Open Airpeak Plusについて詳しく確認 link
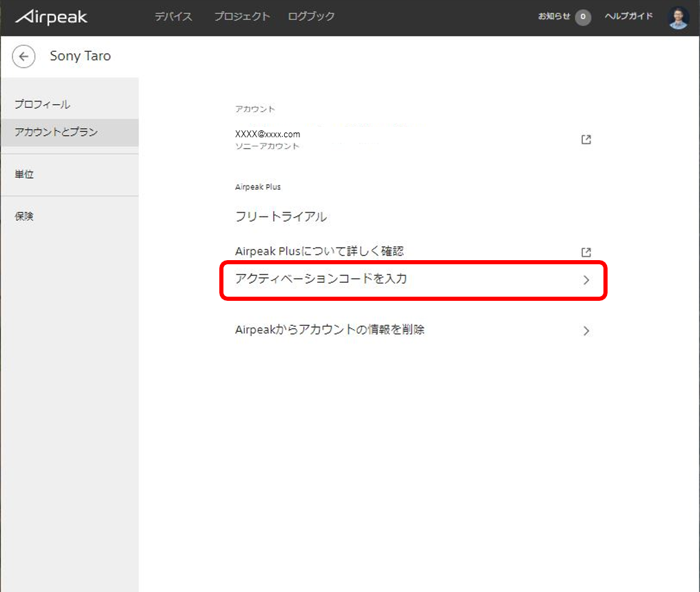Image resolution: width=700 pixels, height=592 pixels. click(x=319, y=252)
